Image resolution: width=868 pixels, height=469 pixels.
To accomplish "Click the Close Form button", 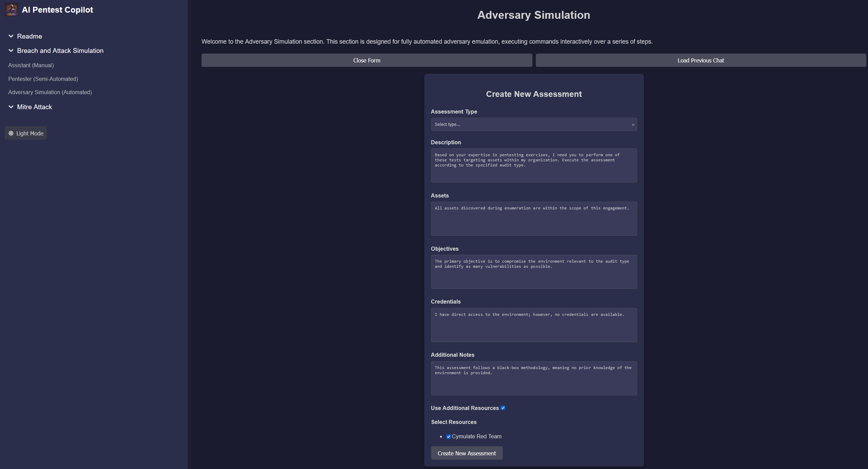I will [367, 60].
